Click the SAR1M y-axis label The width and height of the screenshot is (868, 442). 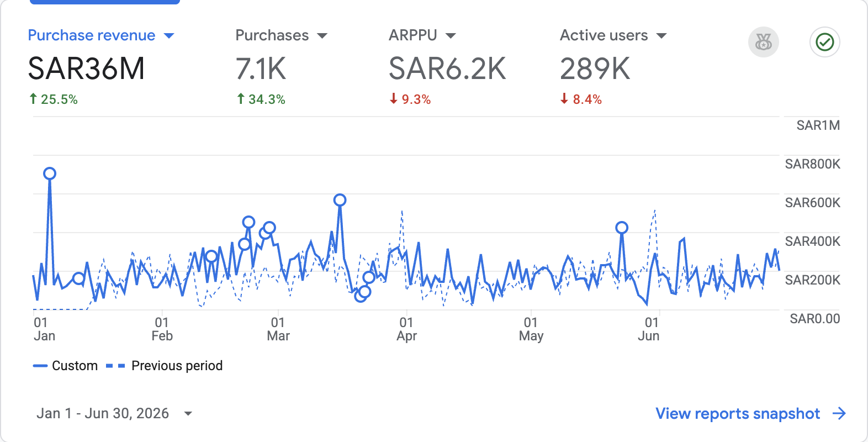click(818, 125)
